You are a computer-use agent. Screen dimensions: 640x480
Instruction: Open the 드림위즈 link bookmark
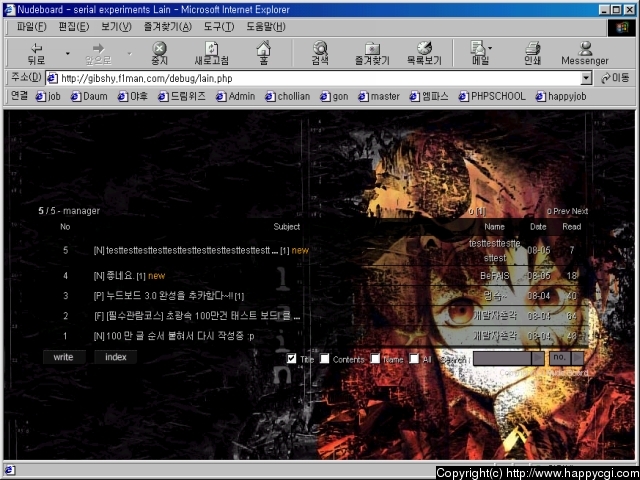(x=182, y=96)
